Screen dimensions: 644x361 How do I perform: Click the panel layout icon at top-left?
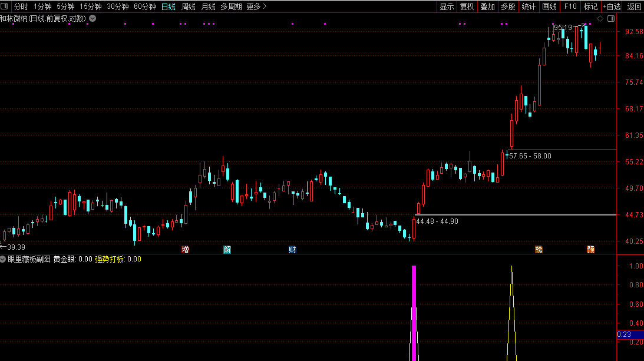pos(4,6)
